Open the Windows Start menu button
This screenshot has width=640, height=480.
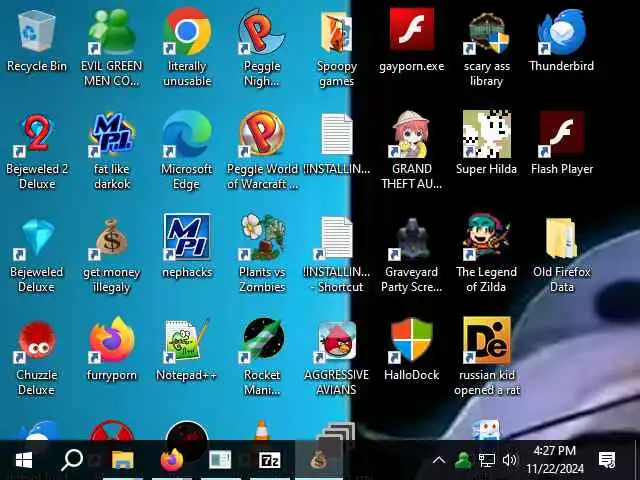click(x=24, y=460)
